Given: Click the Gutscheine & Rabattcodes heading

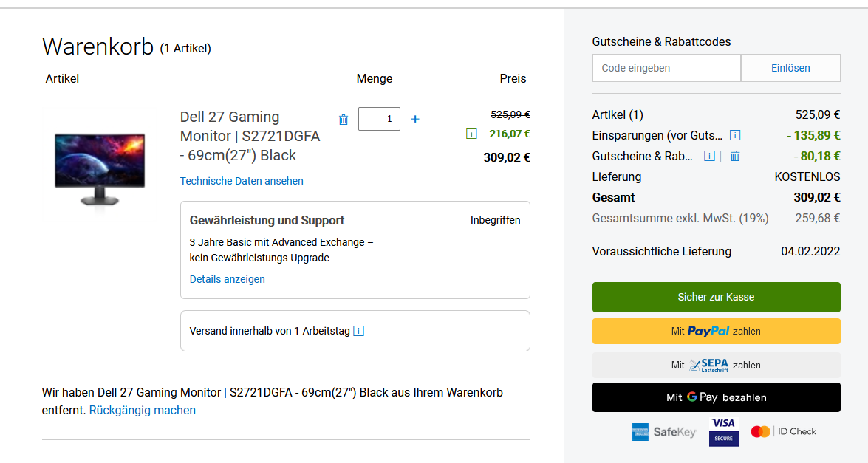Looking at the screenshot, I should click(x=661, y=41).
